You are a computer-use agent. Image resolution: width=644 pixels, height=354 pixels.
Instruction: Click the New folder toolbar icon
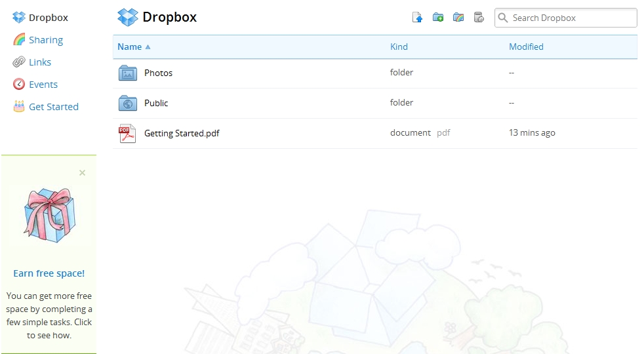tap(438, 17)
